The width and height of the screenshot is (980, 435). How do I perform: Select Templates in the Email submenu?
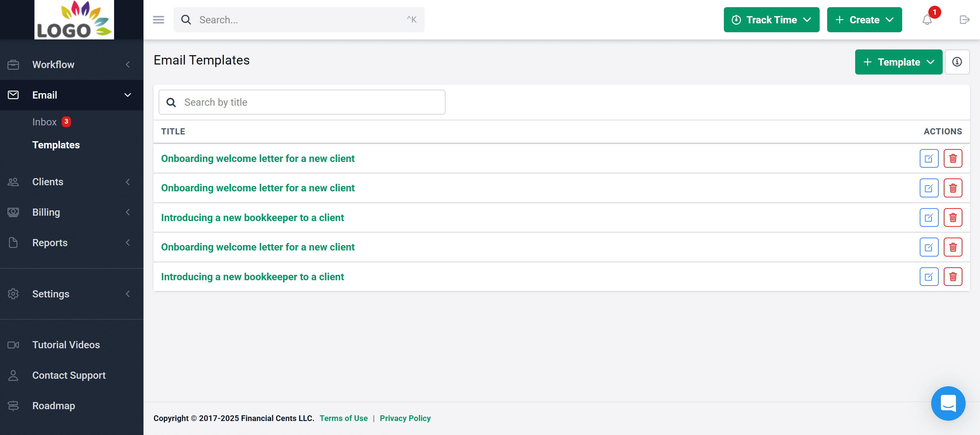click(x=56, y=145)
